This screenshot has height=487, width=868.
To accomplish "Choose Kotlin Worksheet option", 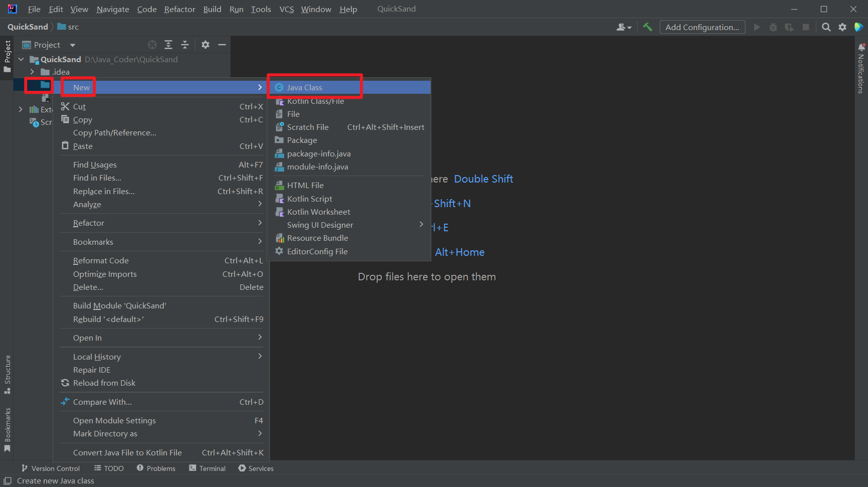I will 349,212.
